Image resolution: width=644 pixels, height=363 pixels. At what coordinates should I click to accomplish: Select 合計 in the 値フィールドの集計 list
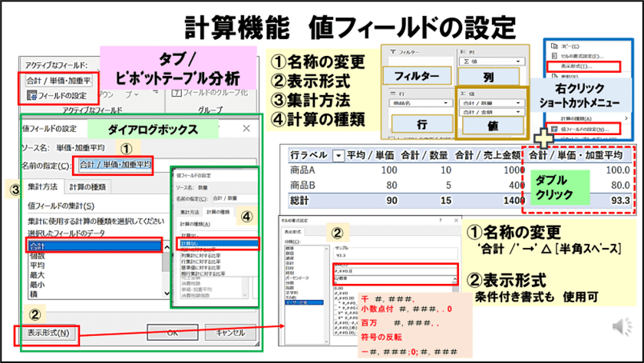click(x=95, y=246)
